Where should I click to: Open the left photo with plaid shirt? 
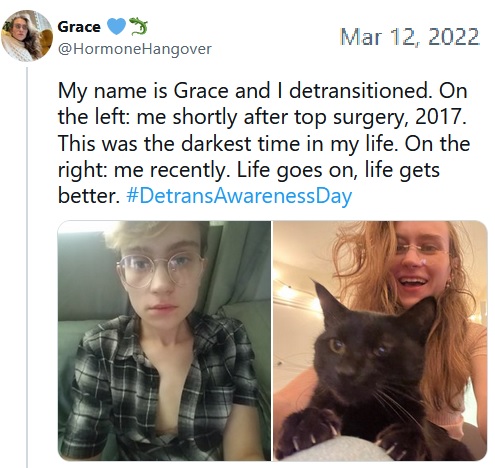(164, 341)
